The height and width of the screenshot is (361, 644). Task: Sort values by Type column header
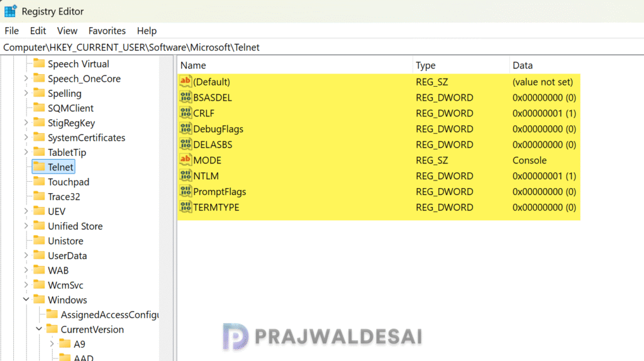pos(461,65)
